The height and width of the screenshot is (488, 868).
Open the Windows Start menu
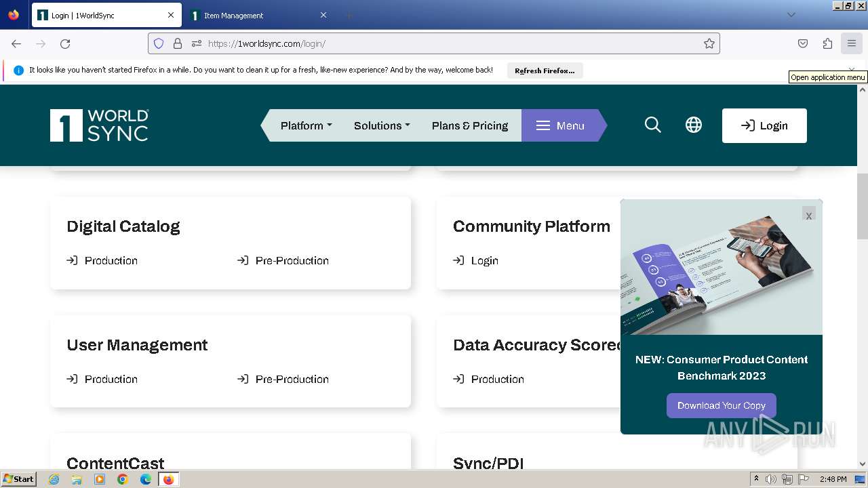click(19, 479)
